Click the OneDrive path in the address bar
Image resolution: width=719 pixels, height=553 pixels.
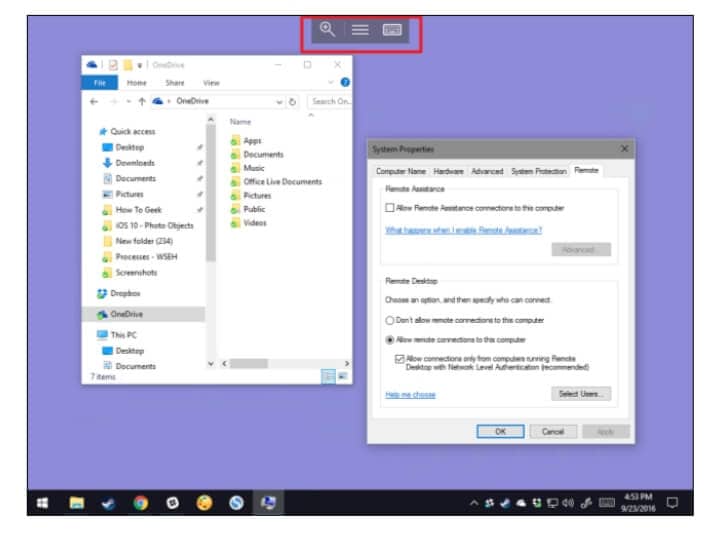[192, 101]
